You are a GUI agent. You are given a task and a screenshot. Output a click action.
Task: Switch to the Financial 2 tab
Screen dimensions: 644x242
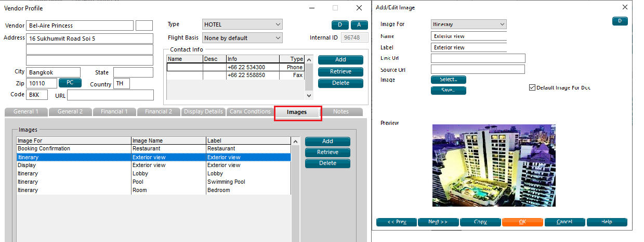[159, 111]
